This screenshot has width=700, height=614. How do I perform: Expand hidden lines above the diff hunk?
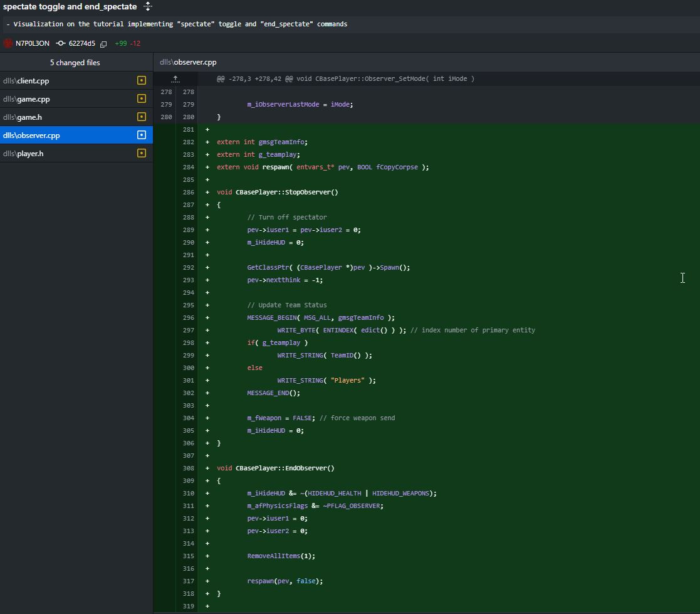(x=175, y=79)
